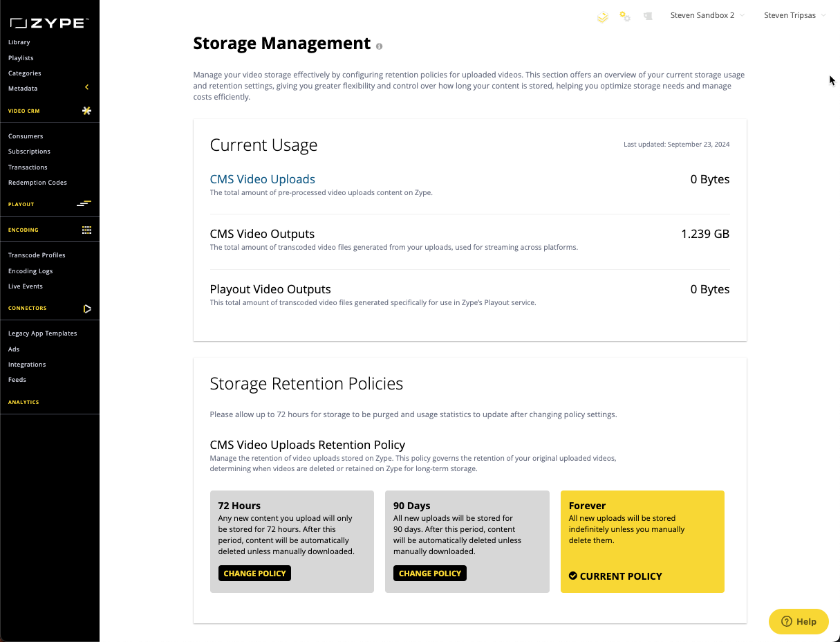840x642 pixels.
Task: Click the Playout section icon
Action: click(84, 204)
